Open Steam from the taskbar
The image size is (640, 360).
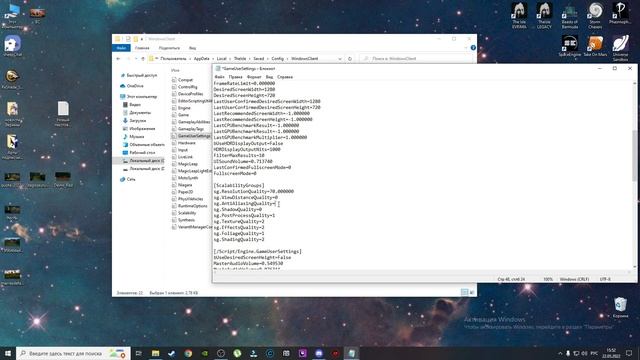tap(171, 353)
